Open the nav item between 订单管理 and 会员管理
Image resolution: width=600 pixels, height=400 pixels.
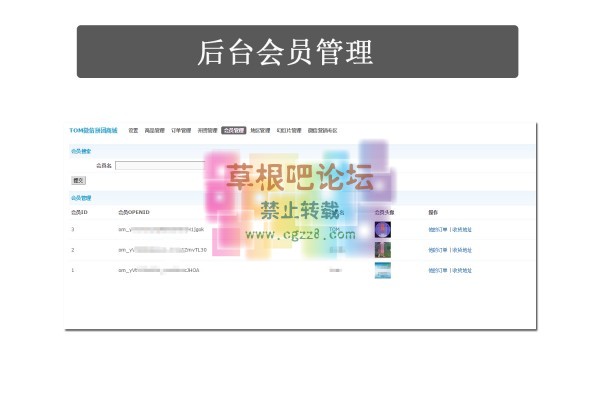[207, 131]
